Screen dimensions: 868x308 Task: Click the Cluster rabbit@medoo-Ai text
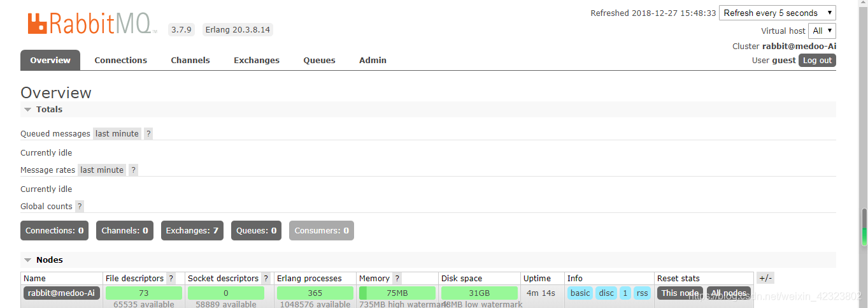pos(784,46)
